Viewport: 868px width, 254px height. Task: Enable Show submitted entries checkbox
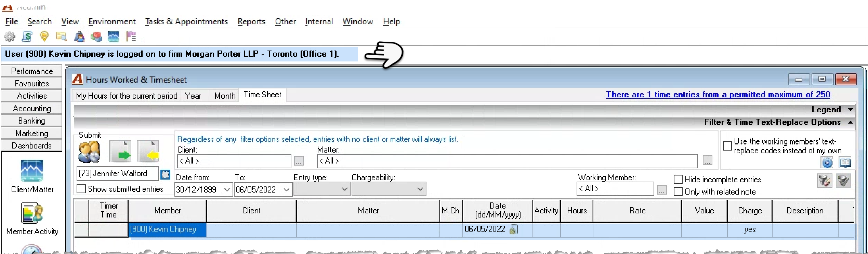pyautogui.click(x=81, y=189)
